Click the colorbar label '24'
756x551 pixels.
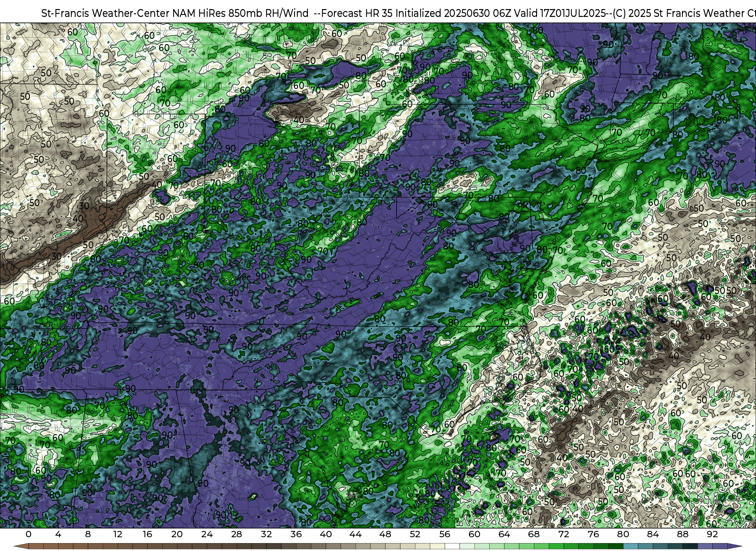click(x=207, y=534)
